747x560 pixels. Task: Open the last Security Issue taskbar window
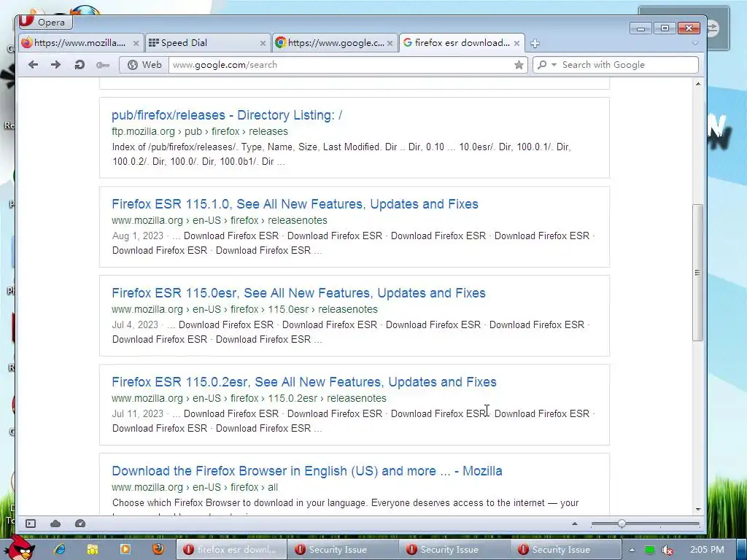click(565, 550)
